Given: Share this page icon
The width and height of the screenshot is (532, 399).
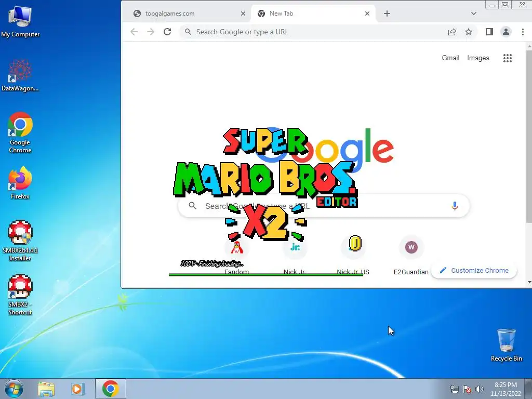Looking at the screenshot, I should (452, 32).
